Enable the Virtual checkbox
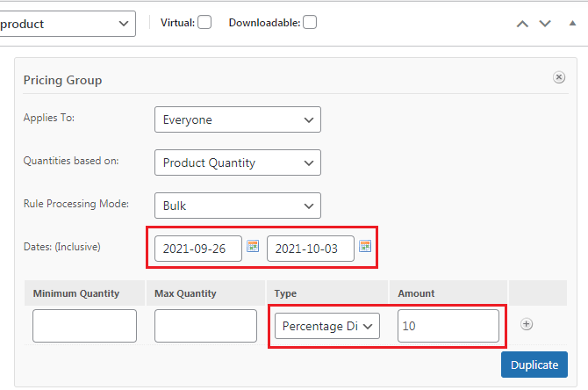The width and height of the screenshot is (588, 390). click(x=204, y=22)
